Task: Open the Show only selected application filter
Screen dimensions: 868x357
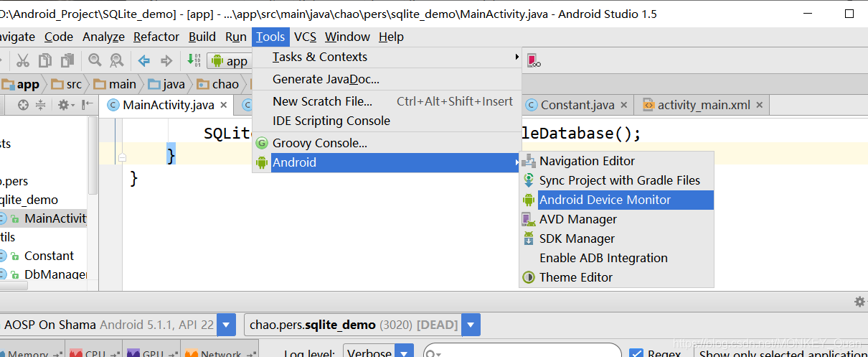Action: tap(780, 353)
